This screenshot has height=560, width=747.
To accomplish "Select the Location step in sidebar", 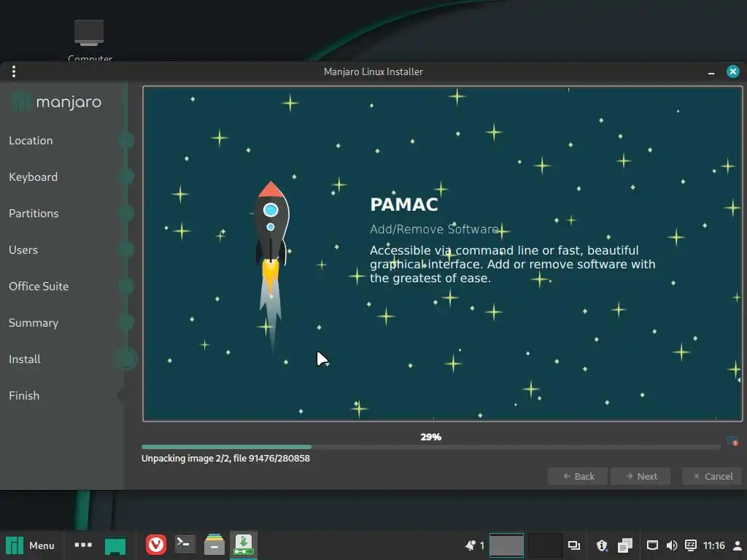I will 31,141.
